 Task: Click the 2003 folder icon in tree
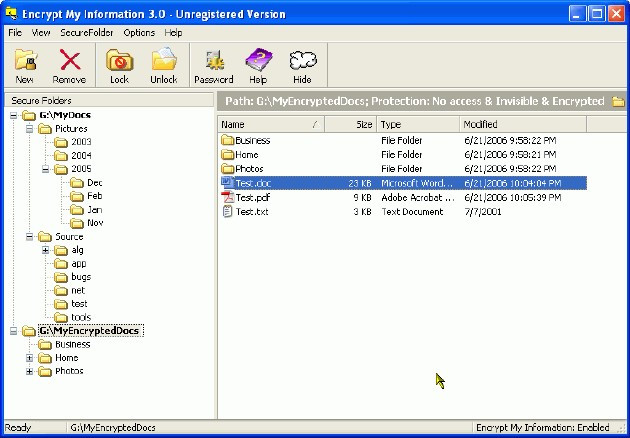click(x=61, y=142)
